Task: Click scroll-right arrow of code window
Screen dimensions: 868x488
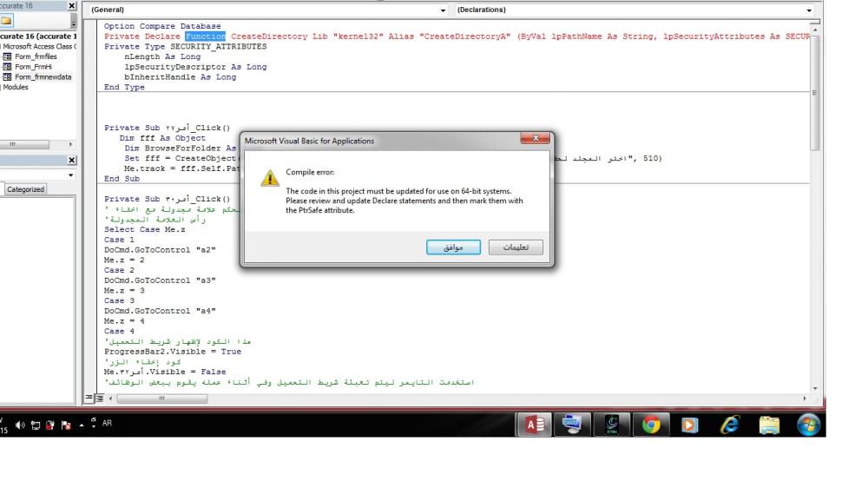Action: point(805,399)
